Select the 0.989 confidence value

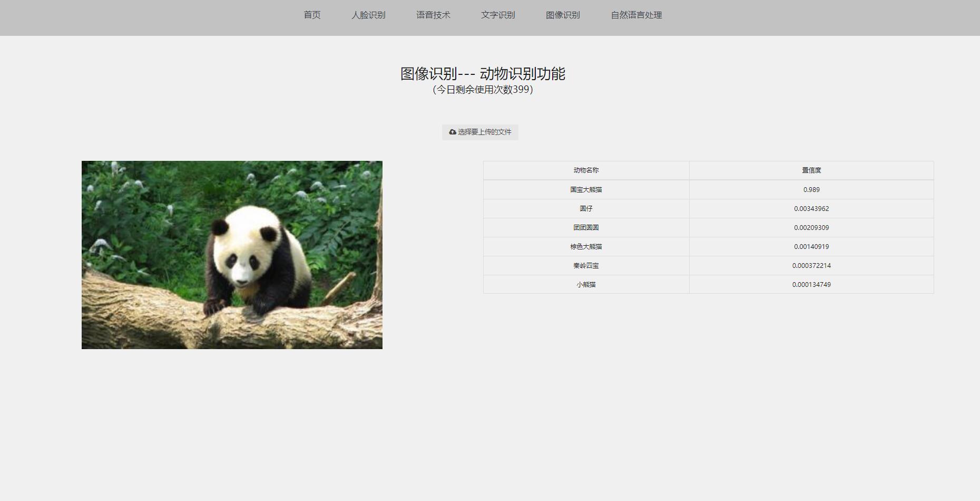[x=811, y=189]
